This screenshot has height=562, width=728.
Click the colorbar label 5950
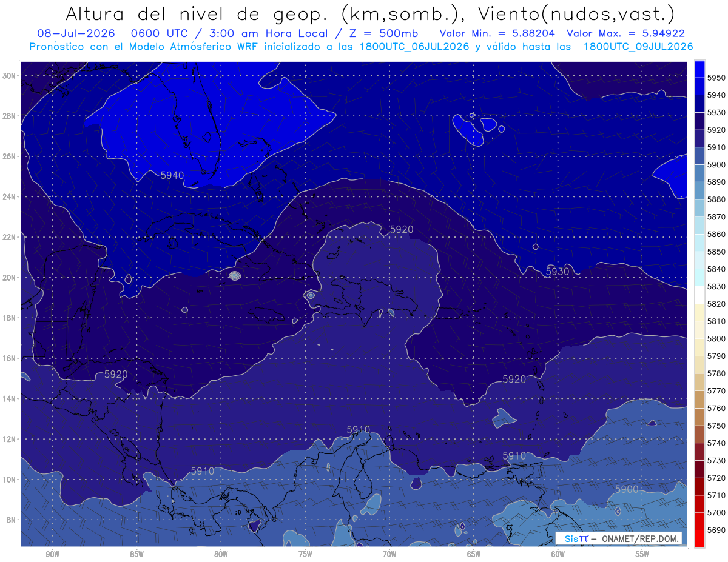716,77
